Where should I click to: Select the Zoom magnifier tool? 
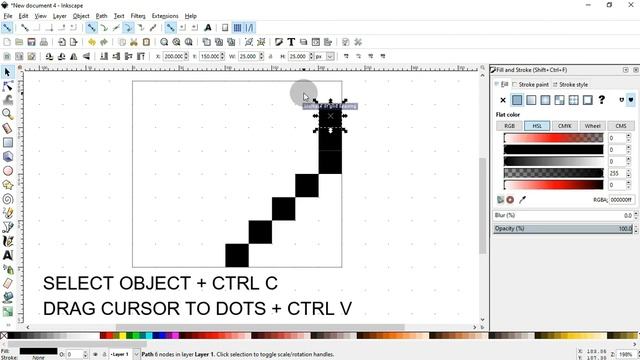click(x=7, y=114)
